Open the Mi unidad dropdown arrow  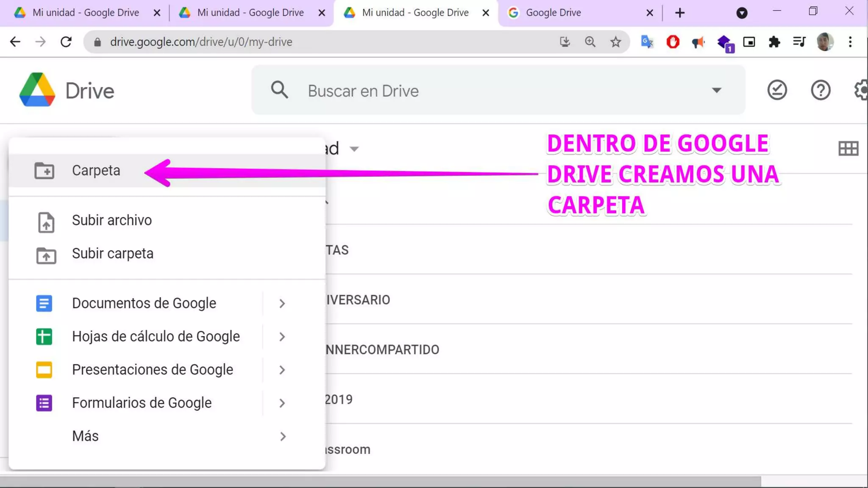coord(354,149)
